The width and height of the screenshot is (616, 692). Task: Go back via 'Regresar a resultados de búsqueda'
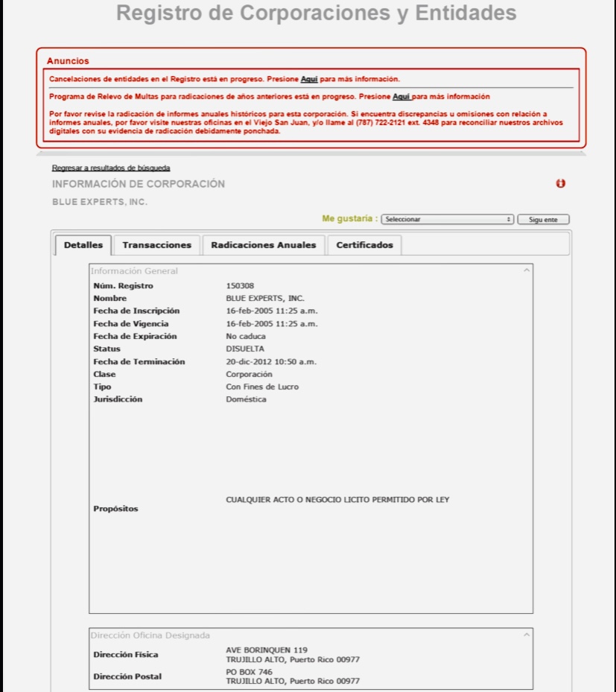click(x=111, y=168)
